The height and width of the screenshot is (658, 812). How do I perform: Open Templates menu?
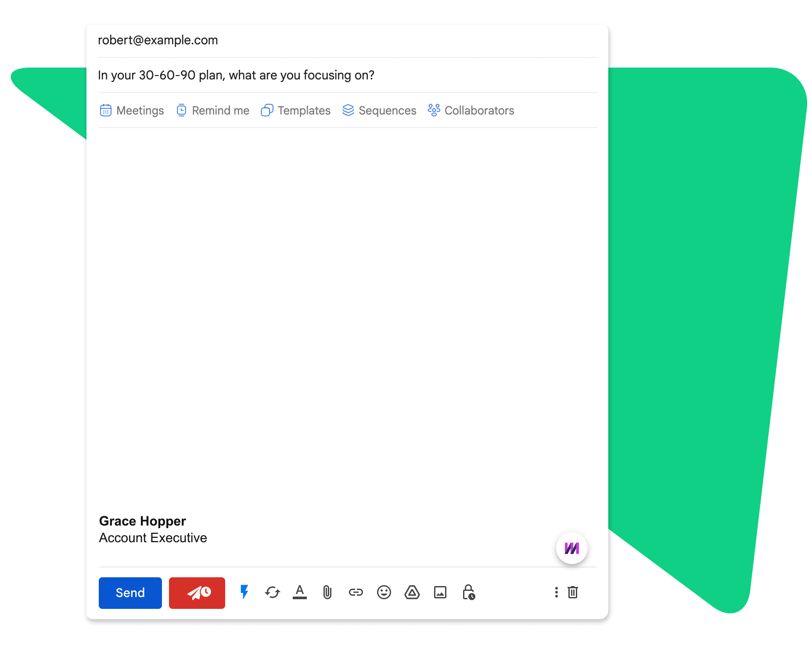pos(296,111)
